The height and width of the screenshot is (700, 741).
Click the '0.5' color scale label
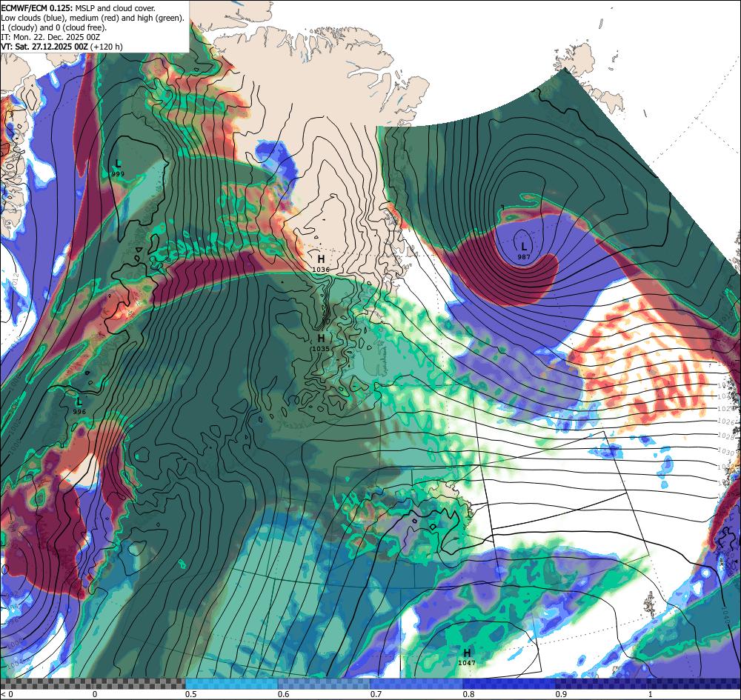191,694
